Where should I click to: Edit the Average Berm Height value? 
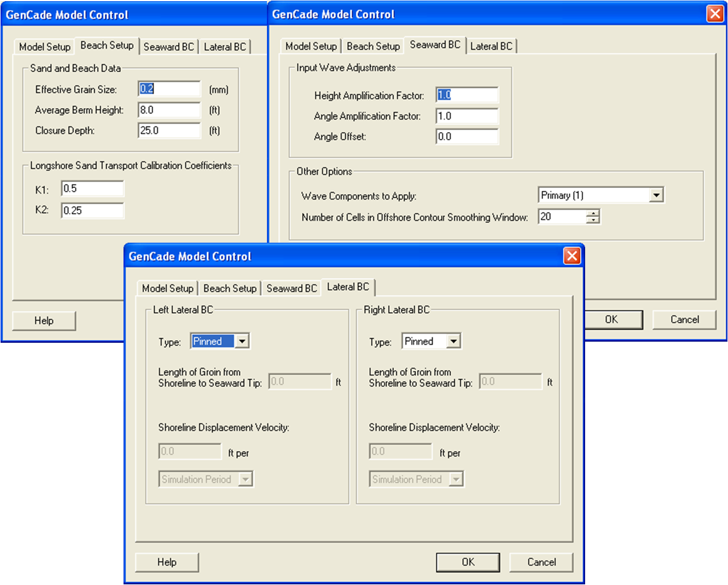[x=170, y=110]
